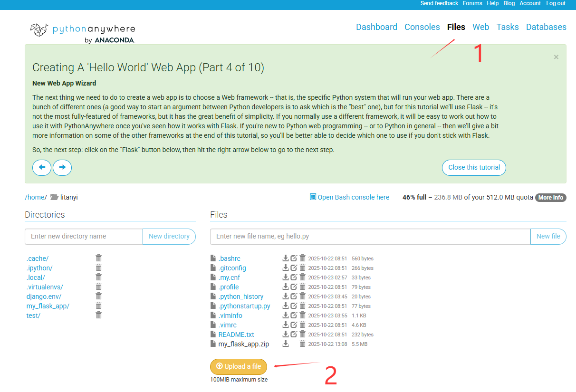Delete the my_flask_app directory
The image size is (576, 392).
point(98,306)
